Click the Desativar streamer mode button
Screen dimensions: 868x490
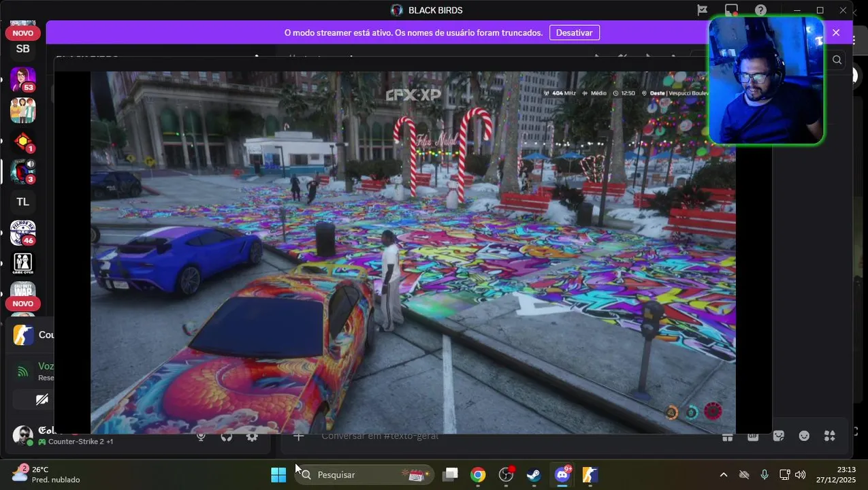click(575, 33)
